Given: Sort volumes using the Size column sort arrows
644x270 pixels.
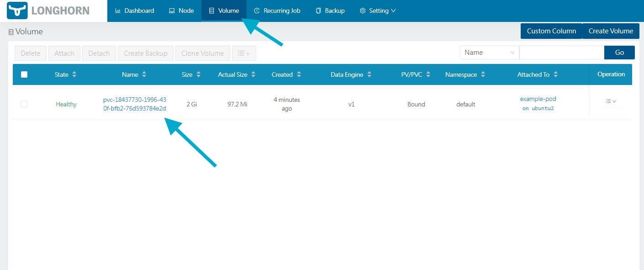Looking at the screenshot, I should point(198,74).
